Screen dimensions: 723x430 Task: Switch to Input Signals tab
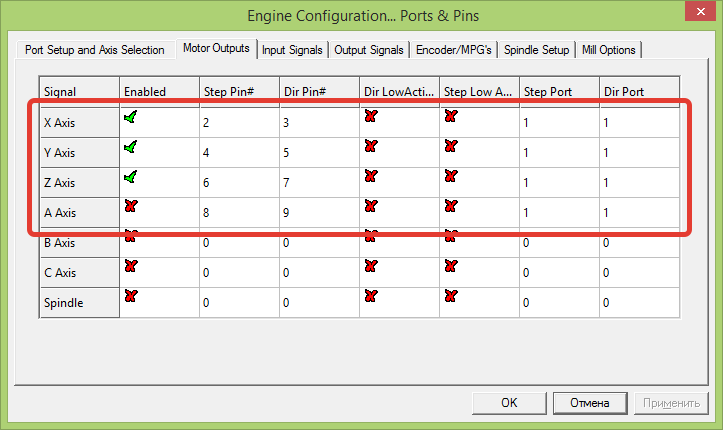pos(292,50)
